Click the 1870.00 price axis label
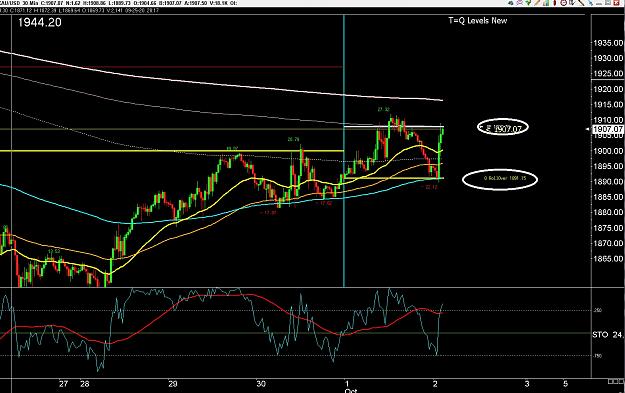Image resolution: width=625 pixels, height=393 pixels. coord(608,243)
